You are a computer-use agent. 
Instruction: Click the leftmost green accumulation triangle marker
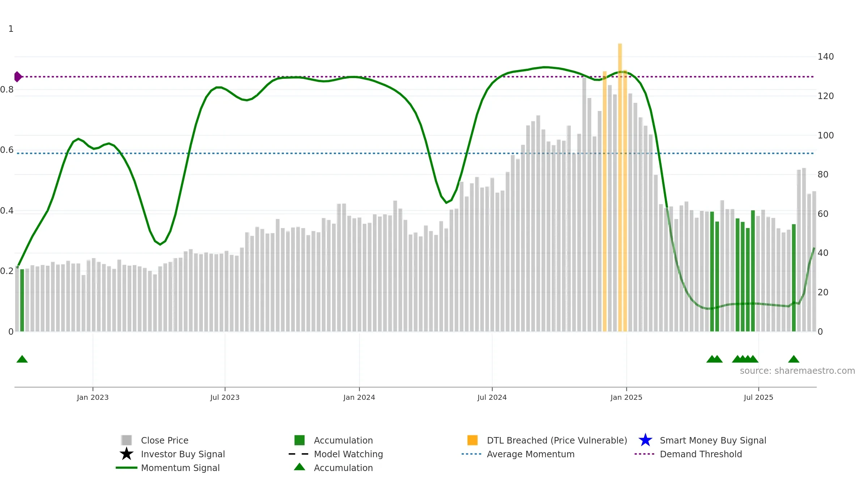tap(22, 359)
